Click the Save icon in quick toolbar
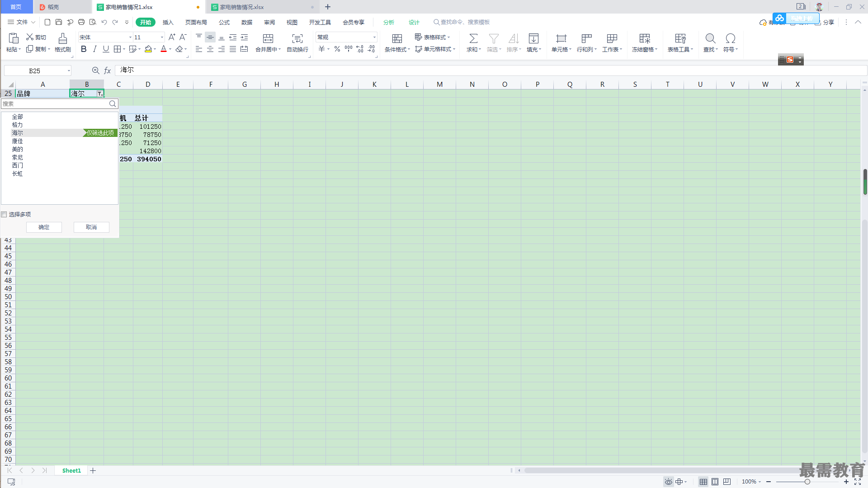The image size is (868, 488). coord(59,22)
